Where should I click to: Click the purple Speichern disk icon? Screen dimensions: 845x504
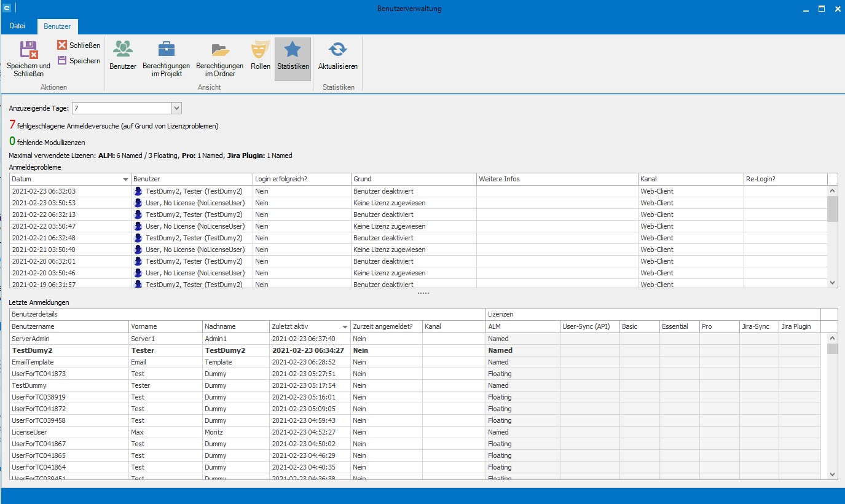(x=62, y=60)
